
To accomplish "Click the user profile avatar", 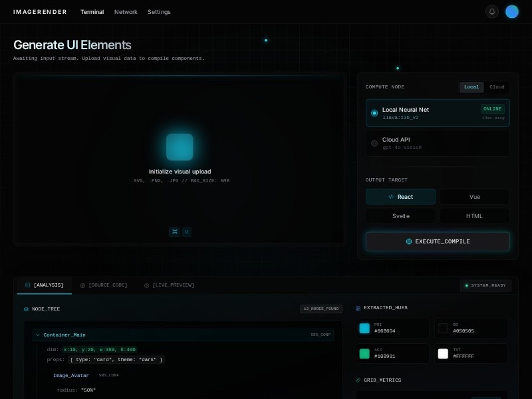I will click(512, 11).
